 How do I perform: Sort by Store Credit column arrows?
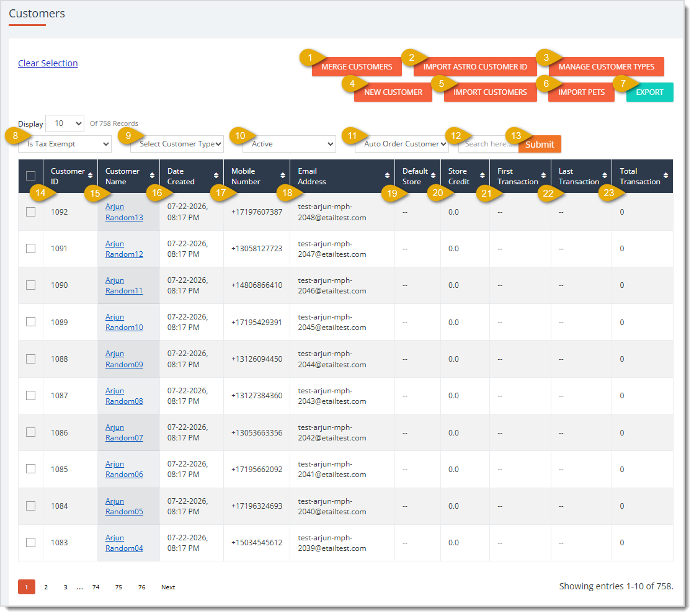[483, 176]
